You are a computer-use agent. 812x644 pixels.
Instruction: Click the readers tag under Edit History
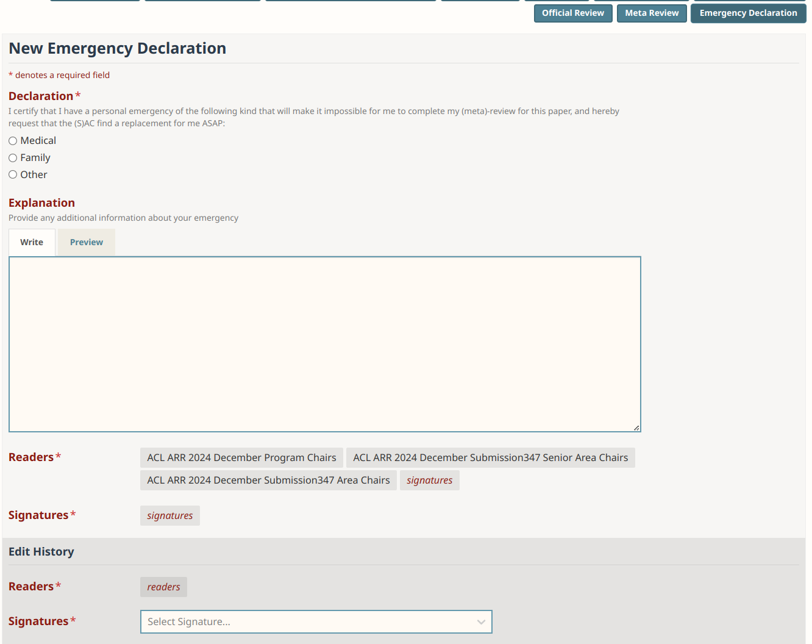click(x=163, y=587)
